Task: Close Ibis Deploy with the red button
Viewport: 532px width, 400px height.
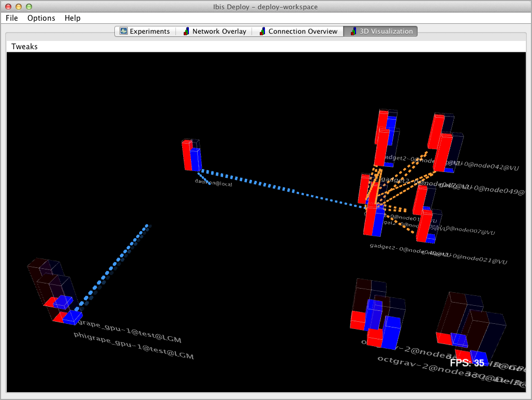Action: tap(8, 7)
